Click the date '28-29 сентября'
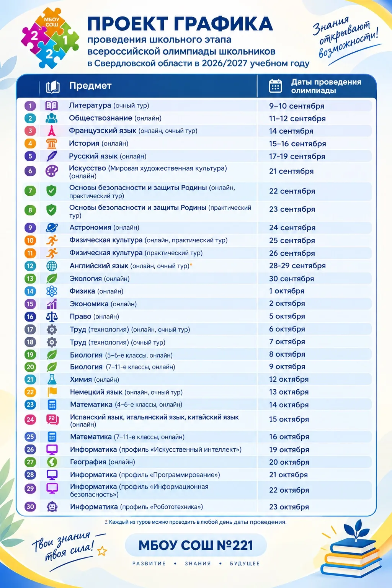The image size is (392, 588). (297, 266)
